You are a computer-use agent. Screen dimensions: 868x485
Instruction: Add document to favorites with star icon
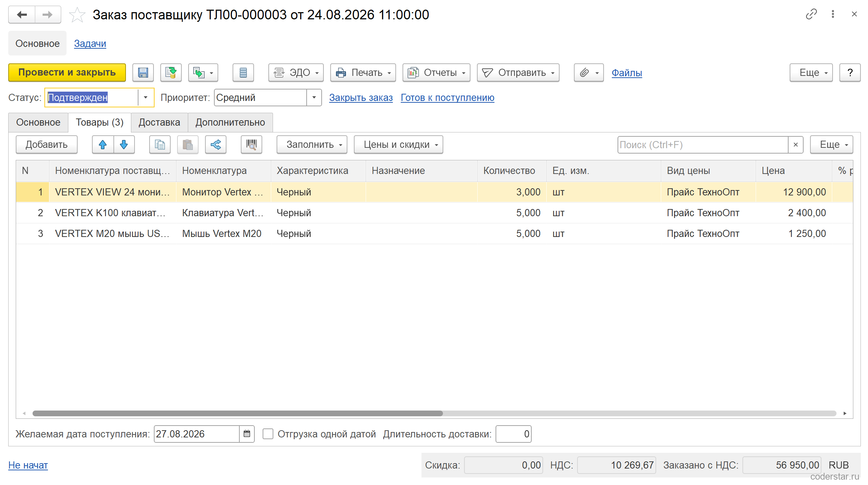coord(77,15)
